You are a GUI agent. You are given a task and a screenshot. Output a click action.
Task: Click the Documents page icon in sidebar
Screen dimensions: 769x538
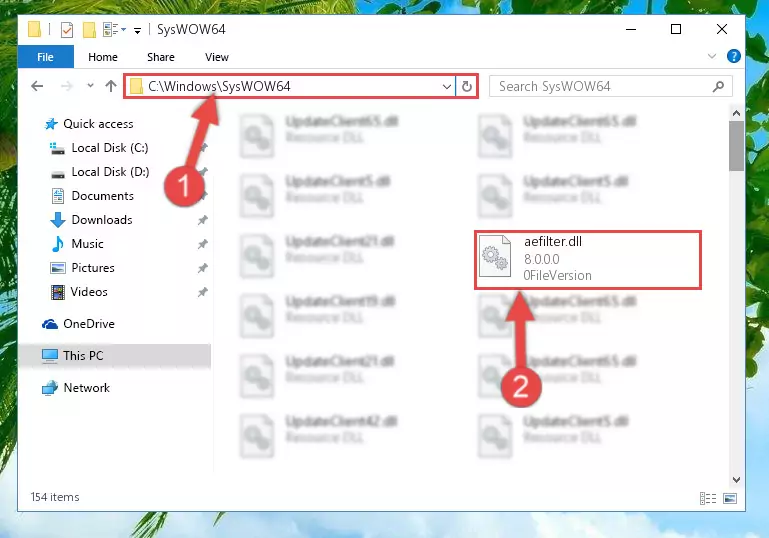point(58,196)
